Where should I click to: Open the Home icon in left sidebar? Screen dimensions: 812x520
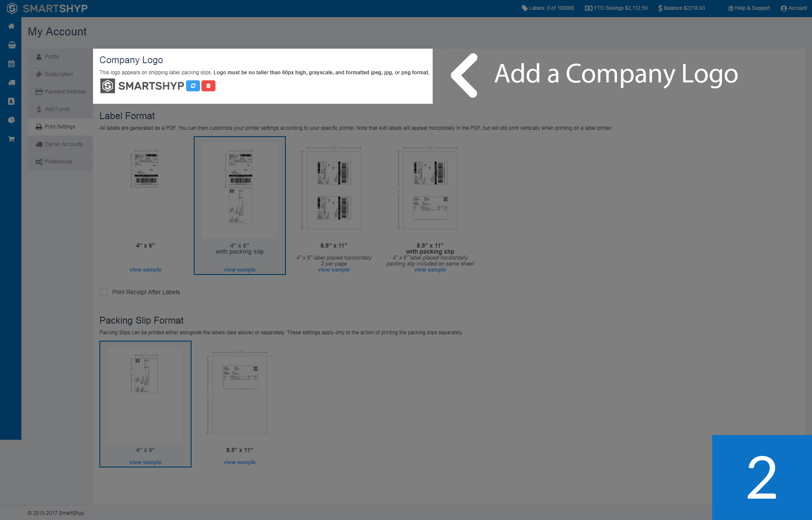click(x=12, y=26)
